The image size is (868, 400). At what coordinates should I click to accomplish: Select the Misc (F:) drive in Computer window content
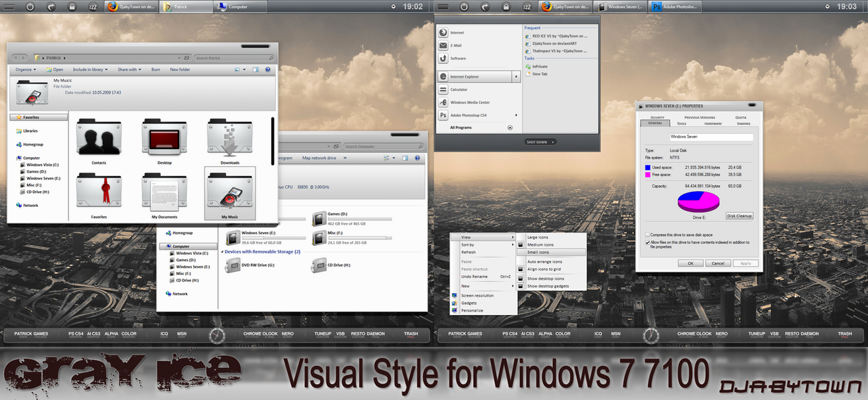point(351,238)
